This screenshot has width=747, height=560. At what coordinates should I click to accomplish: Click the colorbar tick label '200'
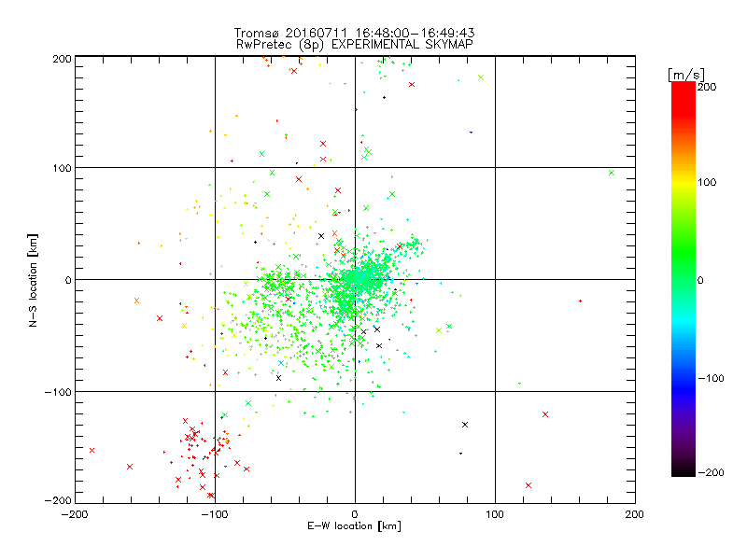tap(707, 87)
